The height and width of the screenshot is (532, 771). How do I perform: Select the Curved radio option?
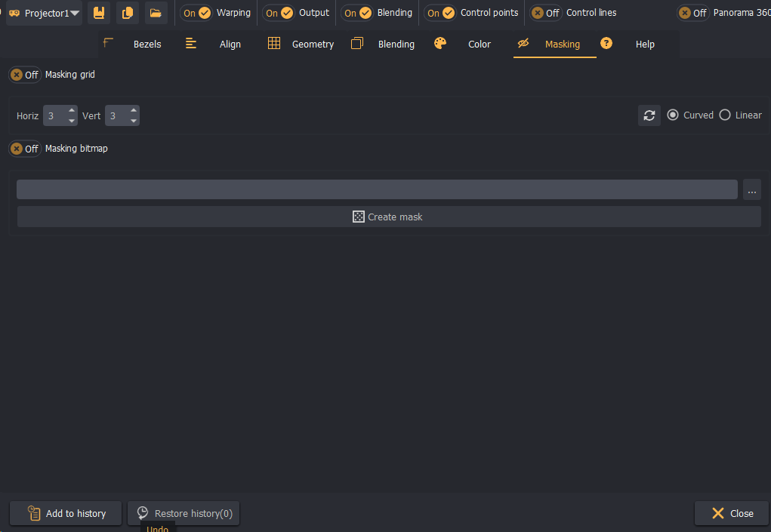click(x=673, y=115)
